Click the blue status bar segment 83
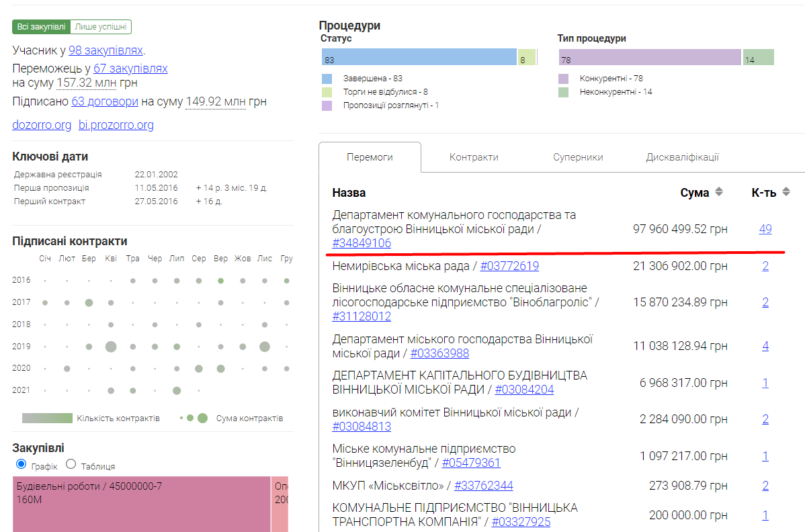The width and height of the screenshot is (805, 532). 419,57
